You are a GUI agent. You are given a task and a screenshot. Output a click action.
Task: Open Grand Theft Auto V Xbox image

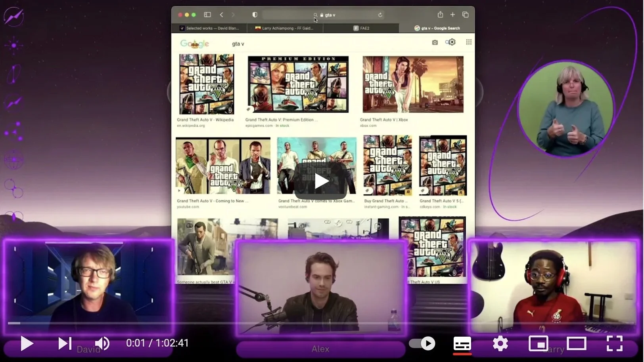tap(413, 84)
